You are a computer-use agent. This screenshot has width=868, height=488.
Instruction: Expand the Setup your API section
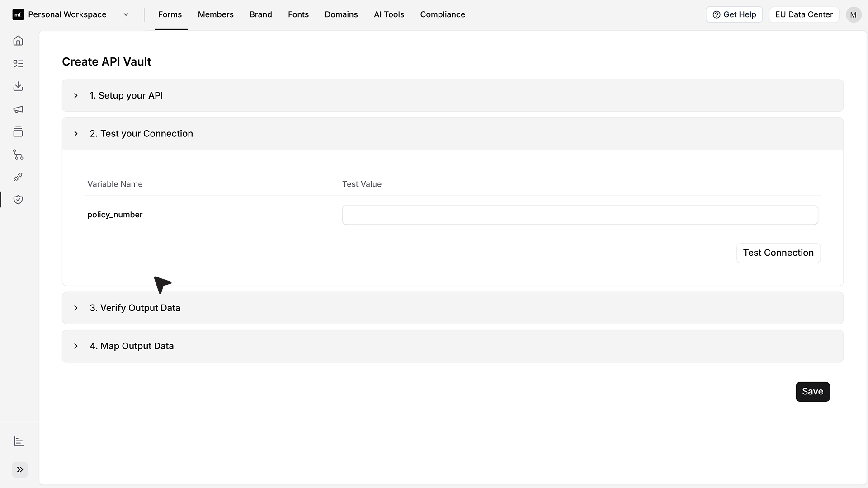point(453,95)
